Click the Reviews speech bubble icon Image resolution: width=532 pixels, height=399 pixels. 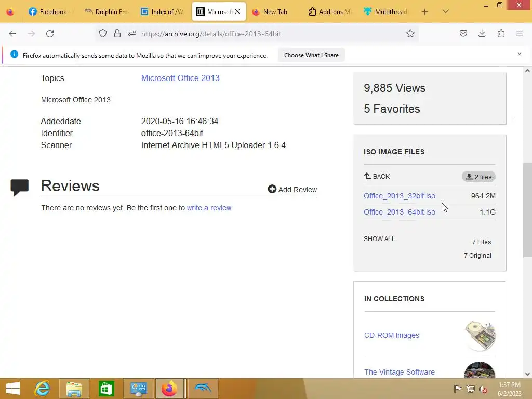click(19, 187)
